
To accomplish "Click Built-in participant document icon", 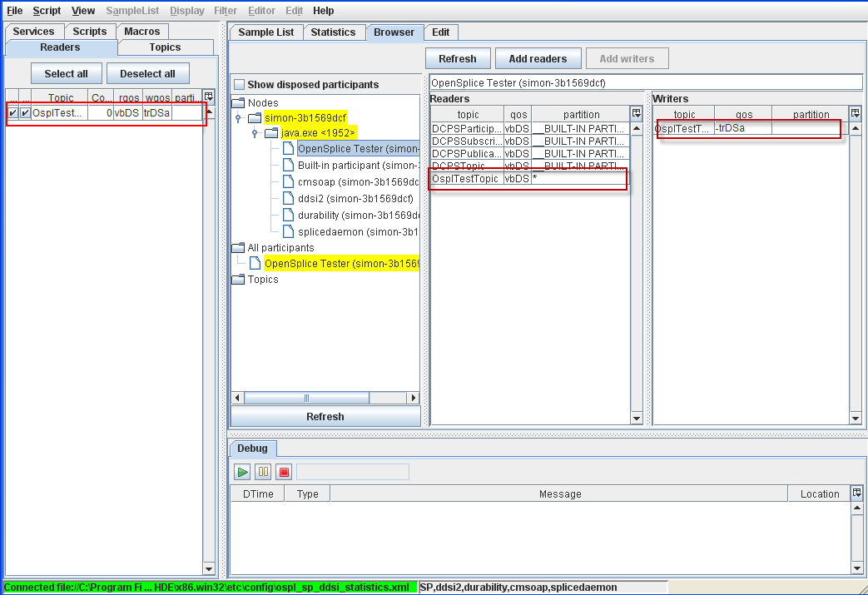I will tap(289, 165).
